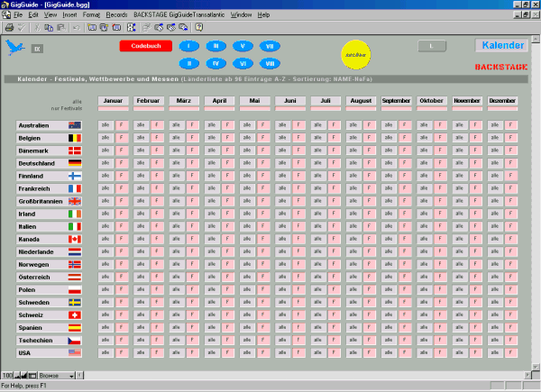Toggle 'alle' for Belgien in Februar

(x=140, y=137)
